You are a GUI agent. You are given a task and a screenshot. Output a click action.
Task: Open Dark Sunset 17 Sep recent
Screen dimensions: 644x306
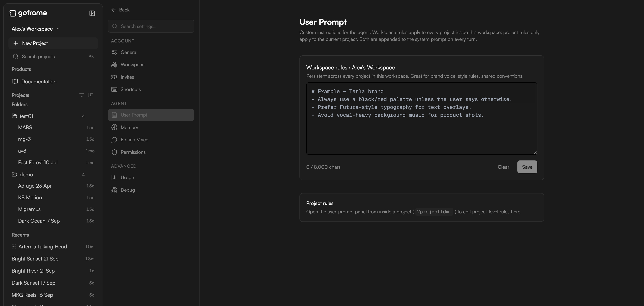tap(53, 283)
